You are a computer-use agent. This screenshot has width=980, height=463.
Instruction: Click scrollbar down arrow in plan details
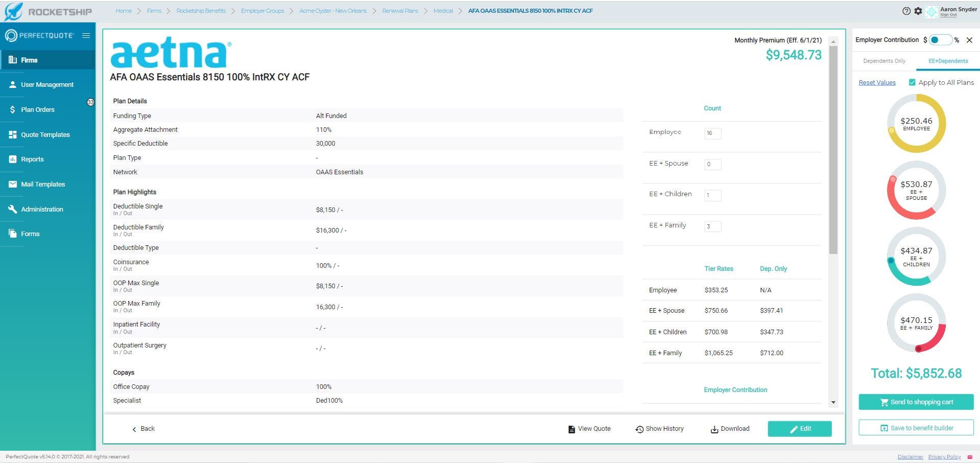tap(833, 403)
